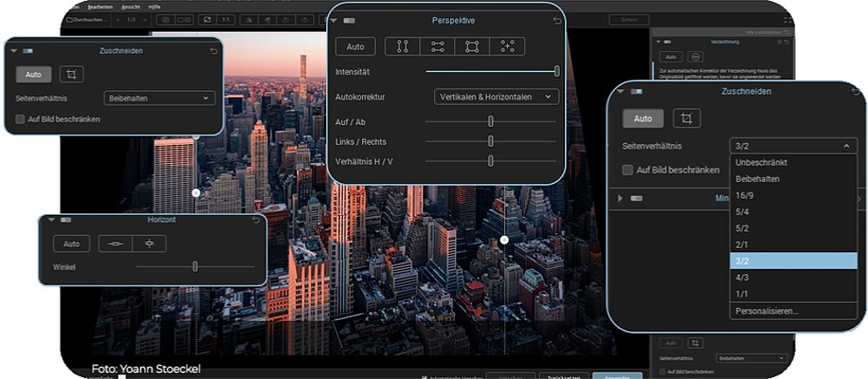Choose Personalisieren... in the aspect ratio list
The height and width of the screenshot is (379, 868).
(793, 311)
